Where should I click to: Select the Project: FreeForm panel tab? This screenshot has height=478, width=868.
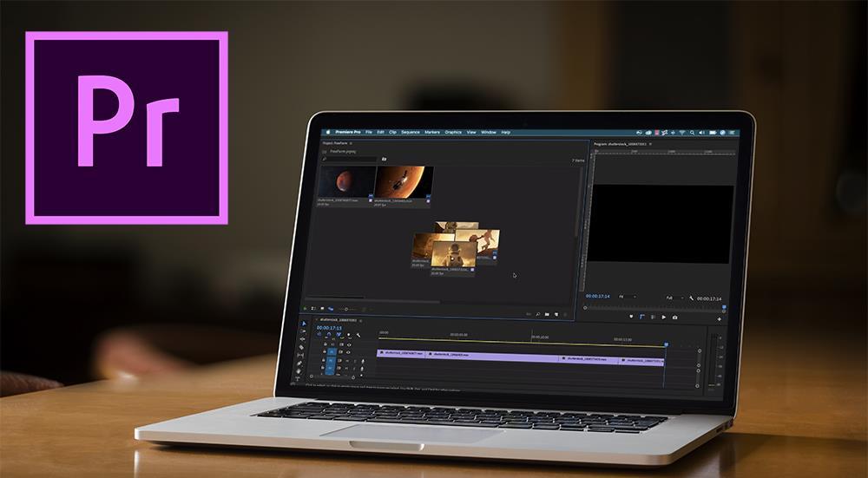click(335, 143)
